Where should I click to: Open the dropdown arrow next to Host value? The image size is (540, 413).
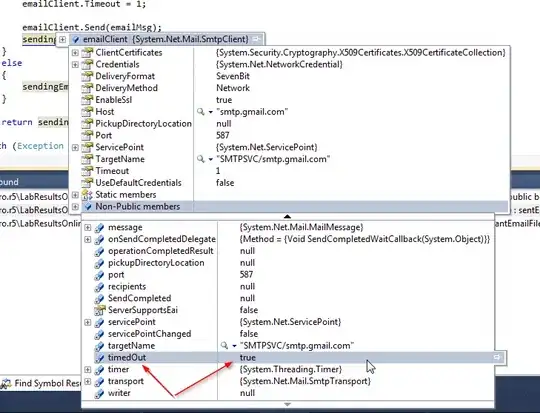210,112
